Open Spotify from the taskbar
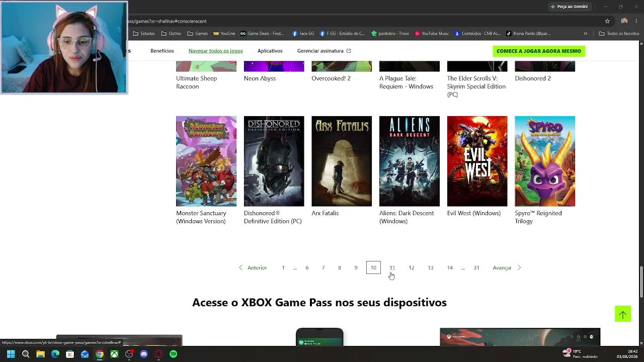Screen dimensions: 644x362 tap(174, 354)
